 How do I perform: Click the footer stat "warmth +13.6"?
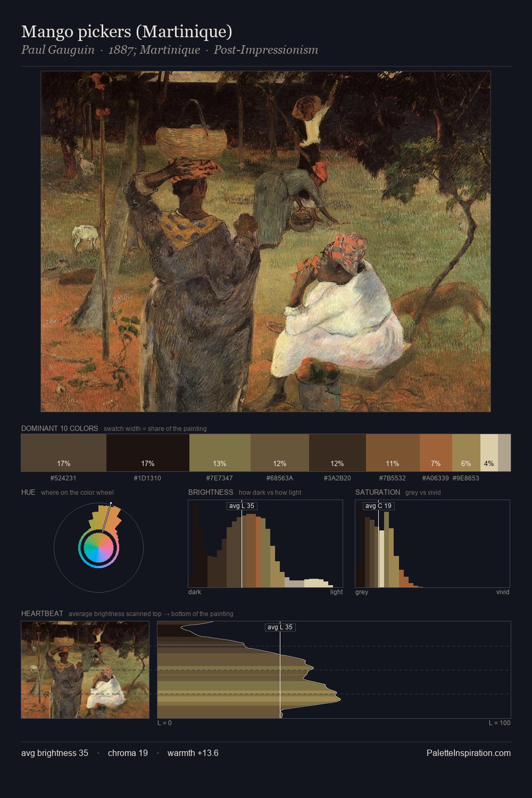coord(193,753)
